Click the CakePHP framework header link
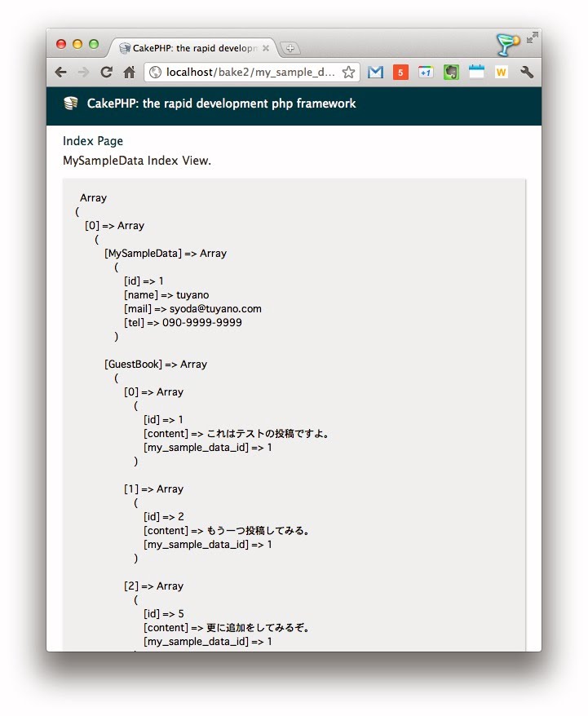The image size is (588, 716). 221,104
